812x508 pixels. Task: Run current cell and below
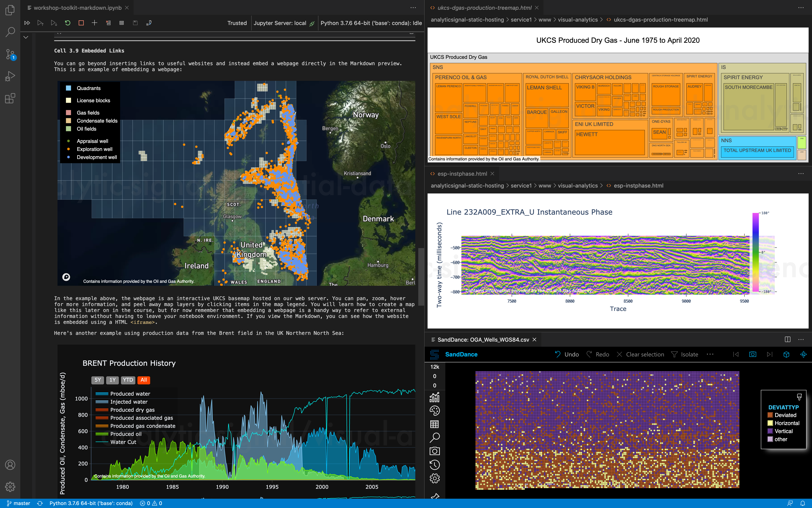pyautogui.click(x=54, y=23)
